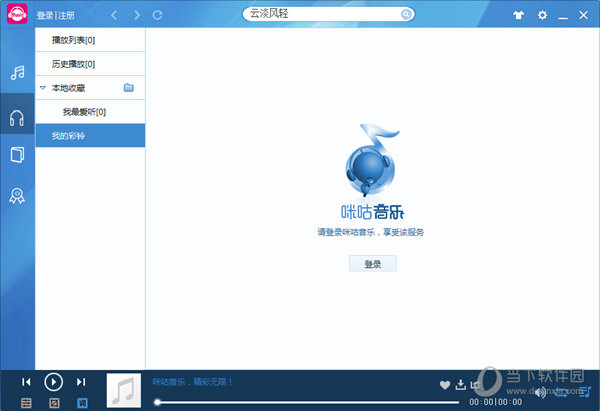The height and width of the screenshot is (411, 600).
Task: Start playback with the play button
Action: point(54,382)
